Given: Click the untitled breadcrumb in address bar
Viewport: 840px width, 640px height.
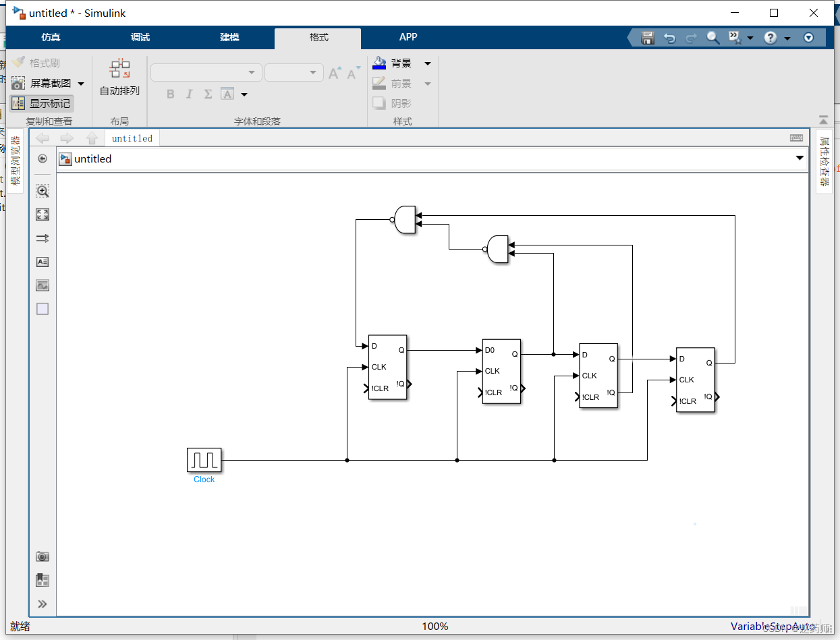Looking at the screenshot, I should [x=93, y=159].
